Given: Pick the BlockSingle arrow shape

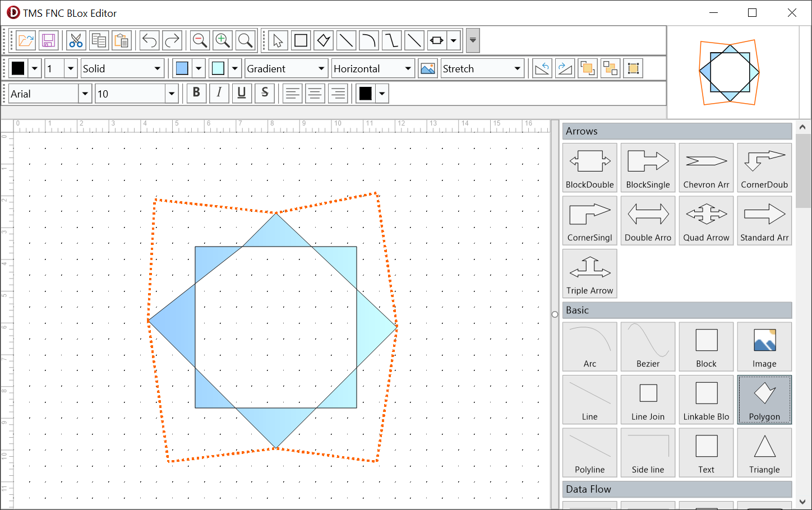Looking at the screenshot, I should pos(648,168).
